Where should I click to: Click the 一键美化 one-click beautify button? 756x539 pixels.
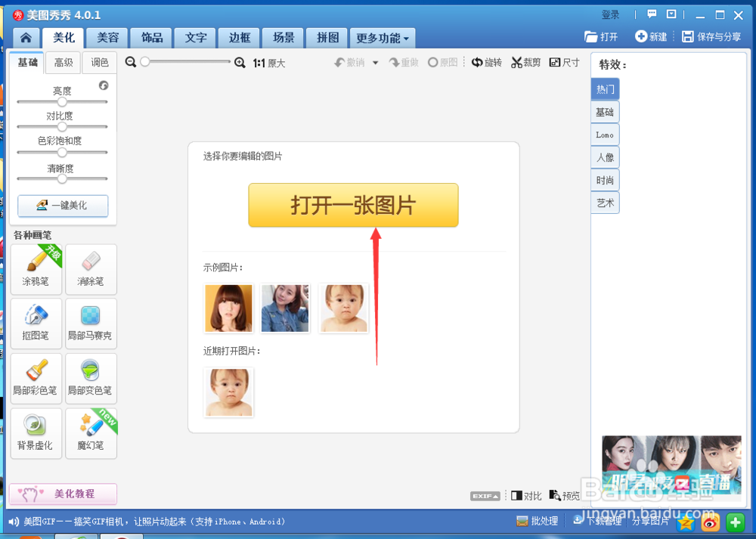(63, 206)
